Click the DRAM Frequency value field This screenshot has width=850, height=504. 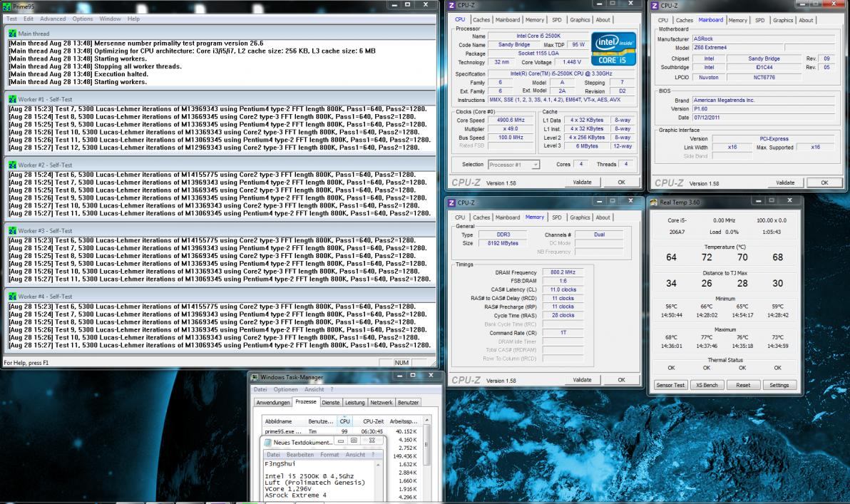click(563, 272)
